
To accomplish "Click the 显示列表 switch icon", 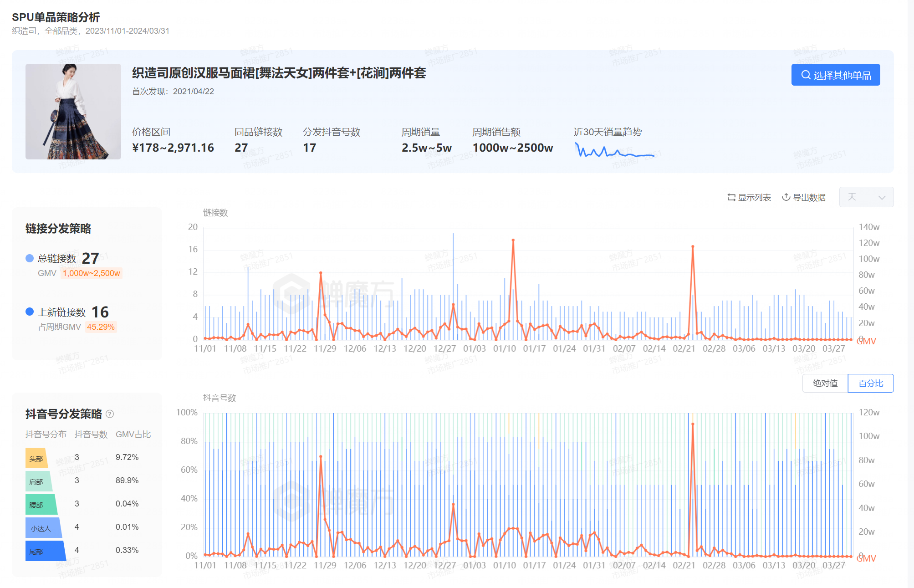I will click(x=731, y=197).
